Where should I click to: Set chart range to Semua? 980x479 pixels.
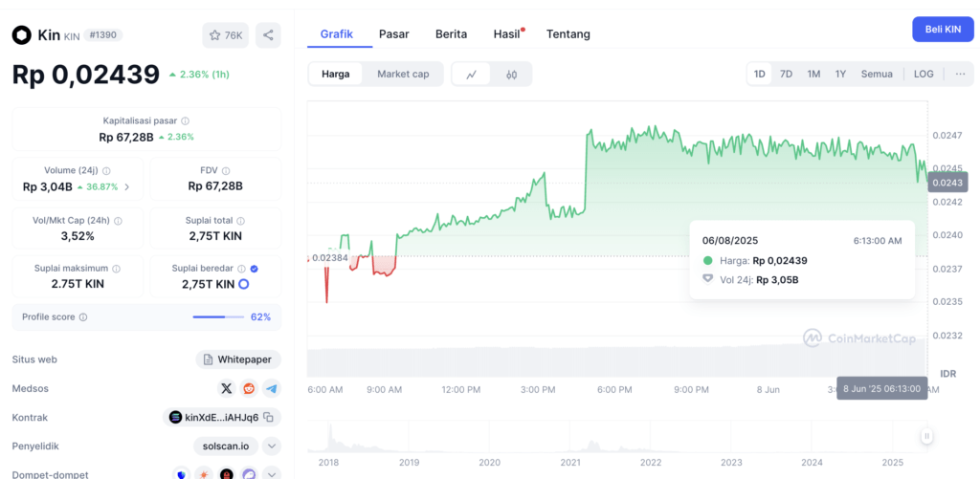tap(877, 74)
